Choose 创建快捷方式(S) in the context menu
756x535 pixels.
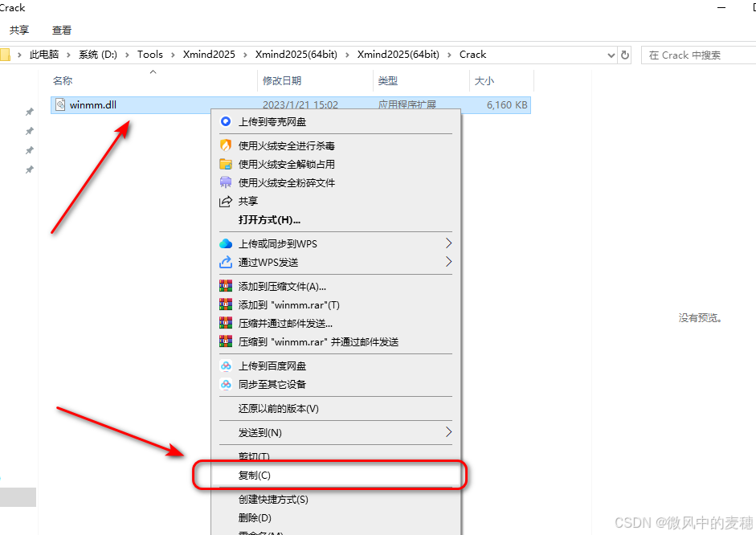click(x=336, y=500)
